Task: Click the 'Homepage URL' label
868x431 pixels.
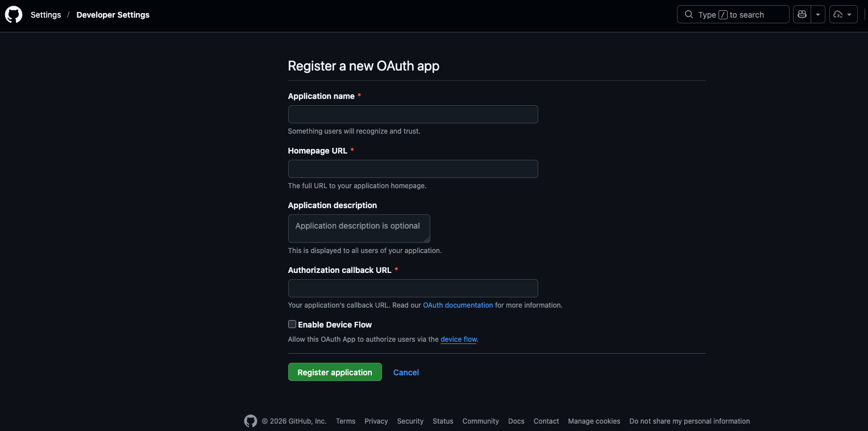Action: point(318,151)
